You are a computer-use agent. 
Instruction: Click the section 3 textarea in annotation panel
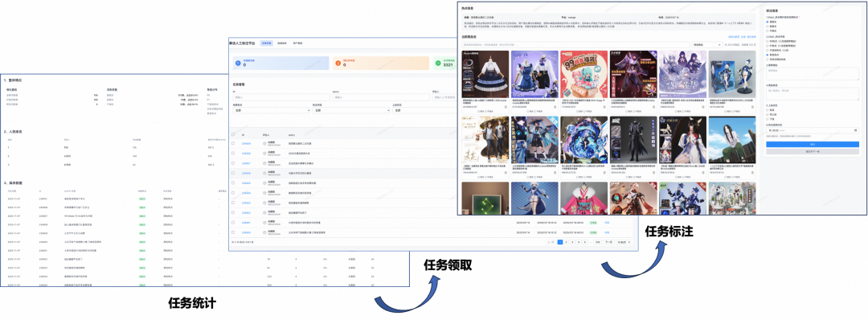tap(812, 74)
